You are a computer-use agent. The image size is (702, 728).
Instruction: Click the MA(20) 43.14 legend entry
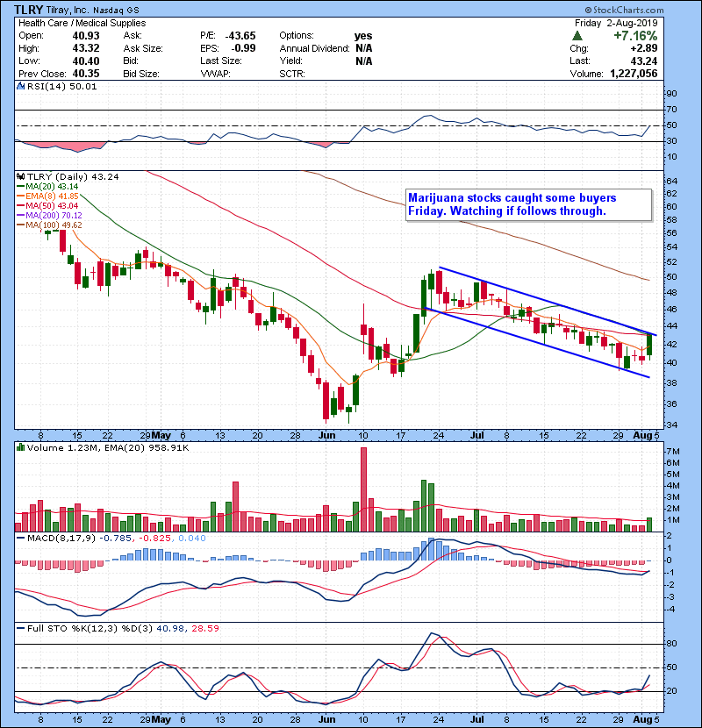pos(48,187)
